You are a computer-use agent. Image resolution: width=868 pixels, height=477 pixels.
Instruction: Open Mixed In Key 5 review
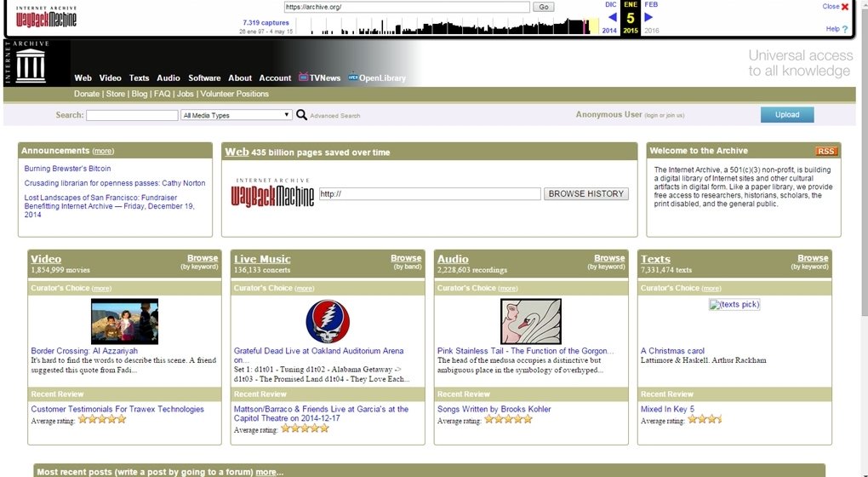[x=667, y=409]
